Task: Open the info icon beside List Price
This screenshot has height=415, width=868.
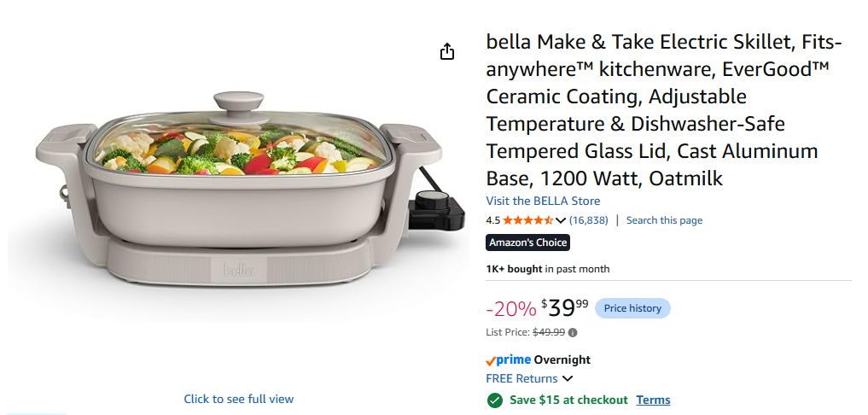Action: tap(573, 332)
